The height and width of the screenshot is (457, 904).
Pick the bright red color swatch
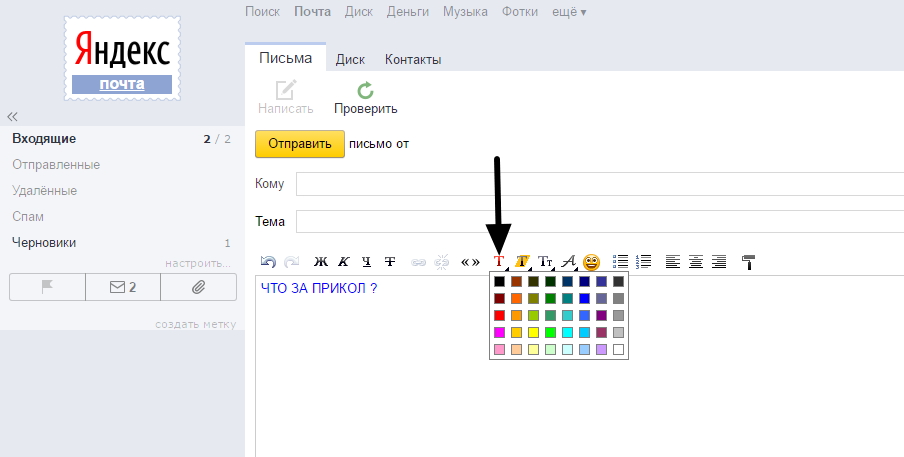(x=500, y=315)
